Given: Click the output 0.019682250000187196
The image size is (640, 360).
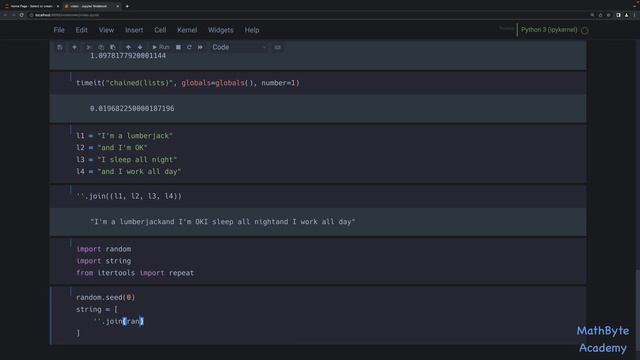Looking at the screenshot, I should tap(132, 109).
